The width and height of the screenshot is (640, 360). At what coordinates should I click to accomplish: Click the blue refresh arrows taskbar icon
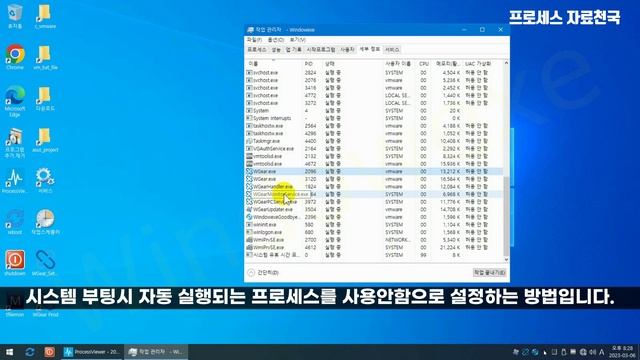(x=30, y=352)
